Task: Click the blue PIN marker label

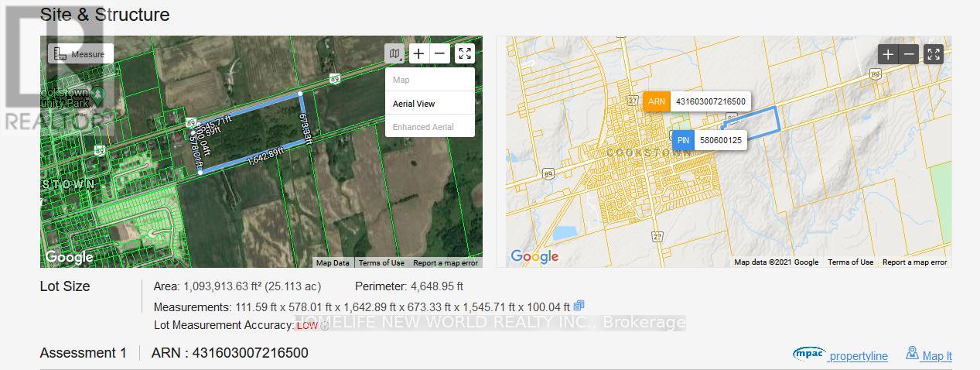Action: click(x=683, y=140)
